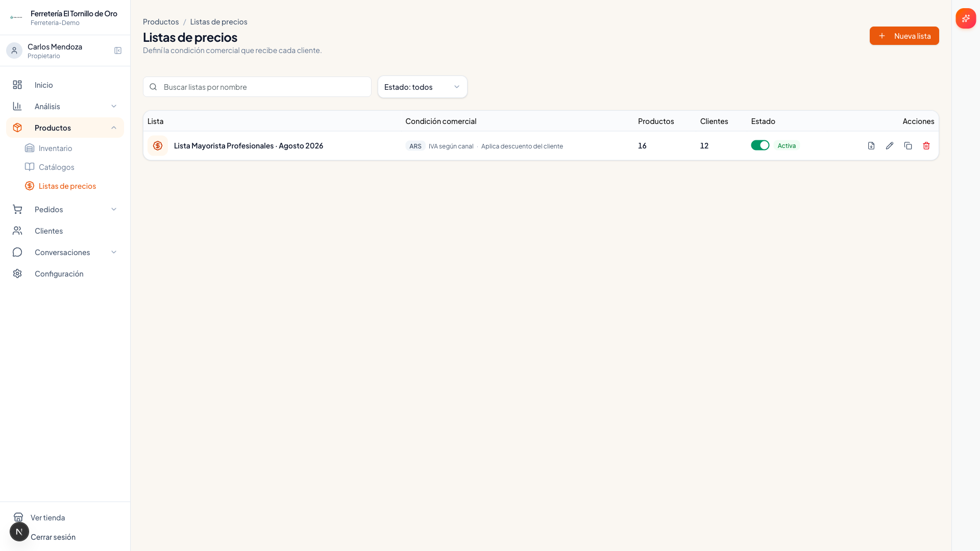
Task: Expand the Conversaciones menu chevron
Action: click(x=114, y=252)
